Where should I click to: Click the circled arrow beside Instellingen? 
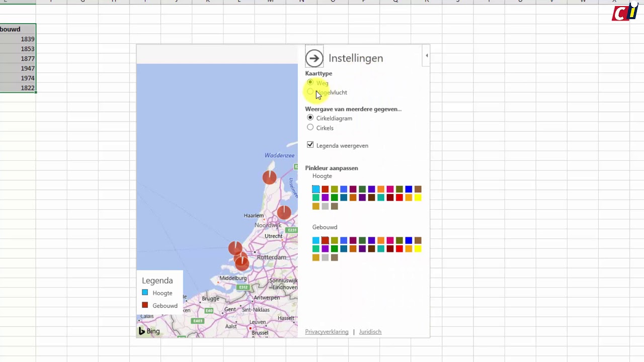pos(314,58)
